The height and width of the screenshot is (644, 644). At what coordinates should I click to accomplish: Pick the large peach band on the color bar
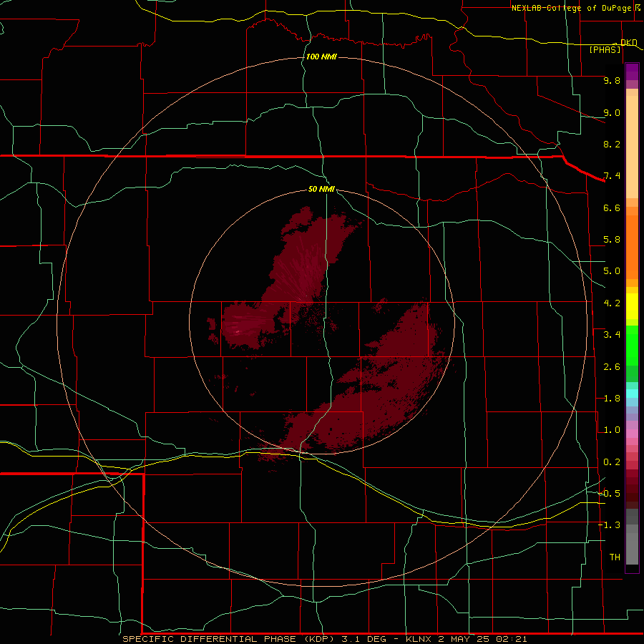click(632, 147)
